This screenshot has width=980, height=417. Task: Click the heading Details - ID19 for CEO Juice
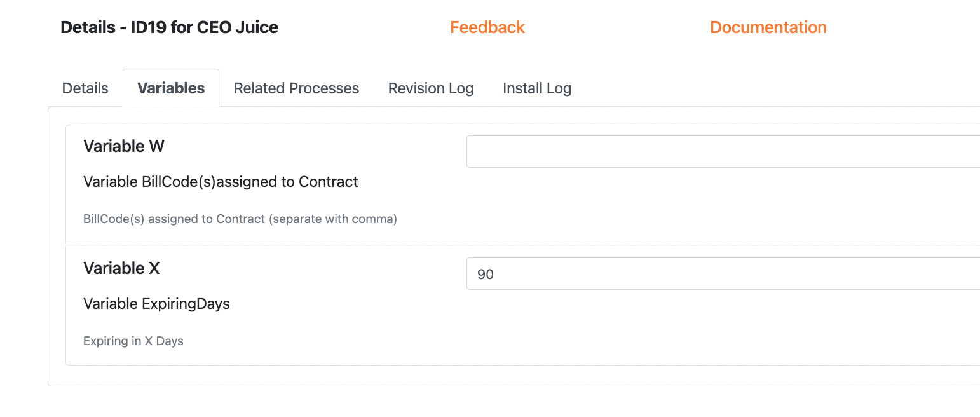pos(169,27)
